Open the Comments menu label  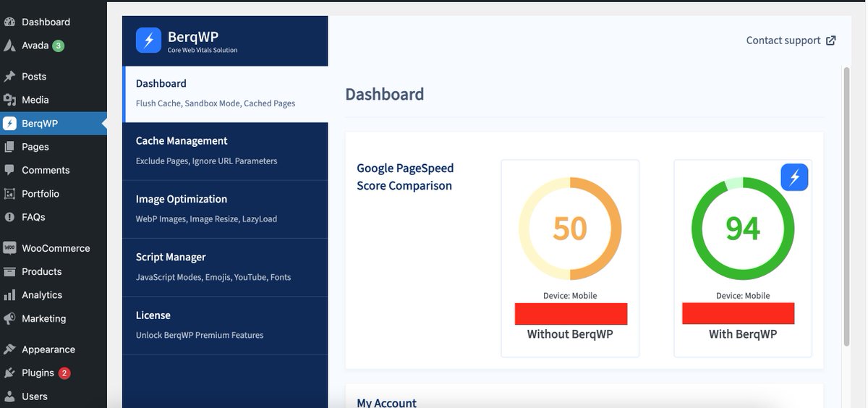pos(46,170)
